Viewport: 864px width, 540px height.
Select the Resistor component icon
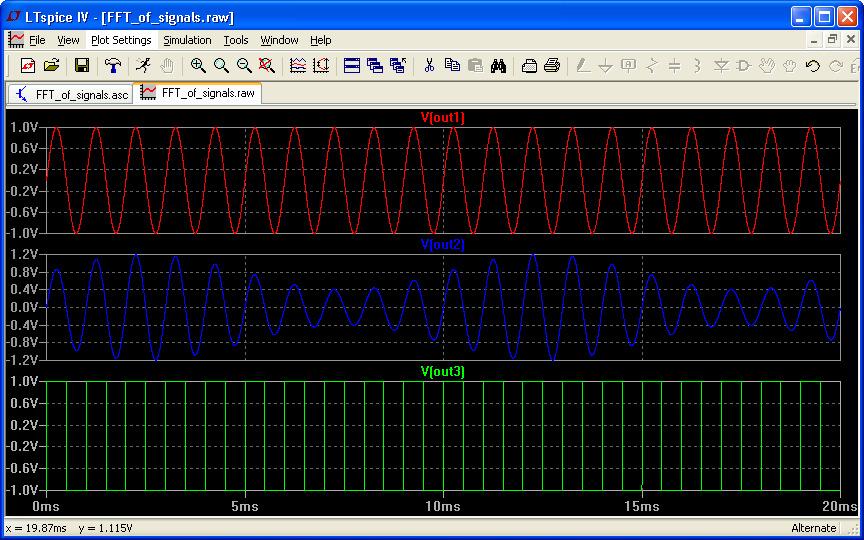tap(652, 66)
